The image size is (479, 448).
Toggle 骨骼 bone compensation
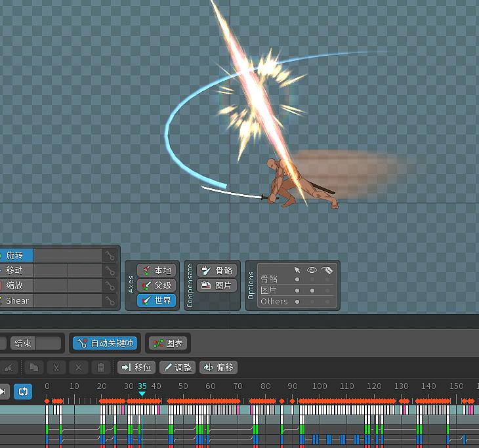(x=217, y=270)
